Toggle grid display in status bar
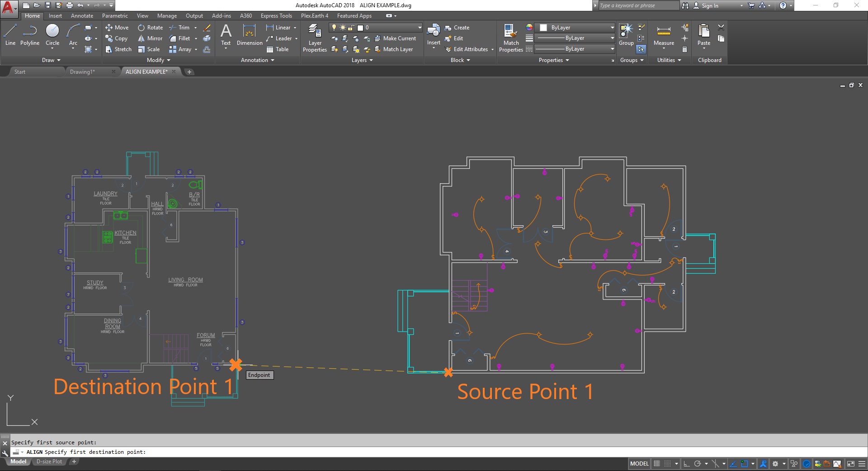The image size is (868, 471). point(657,464)
